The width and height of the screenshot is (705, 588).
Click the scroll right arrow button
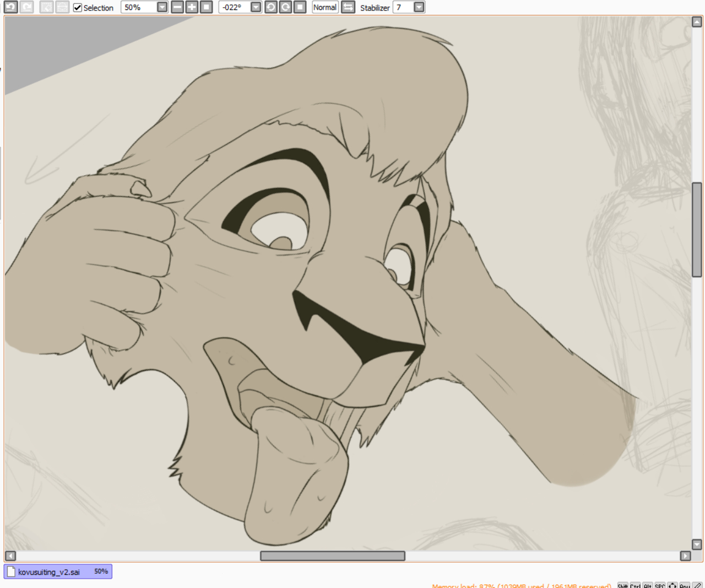pos(685,555)
